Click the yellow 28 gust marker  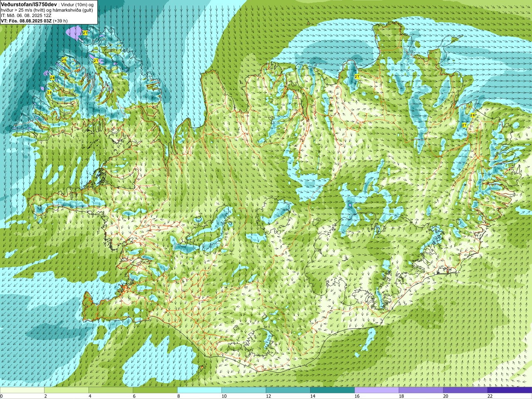click(x=52, y=78)
